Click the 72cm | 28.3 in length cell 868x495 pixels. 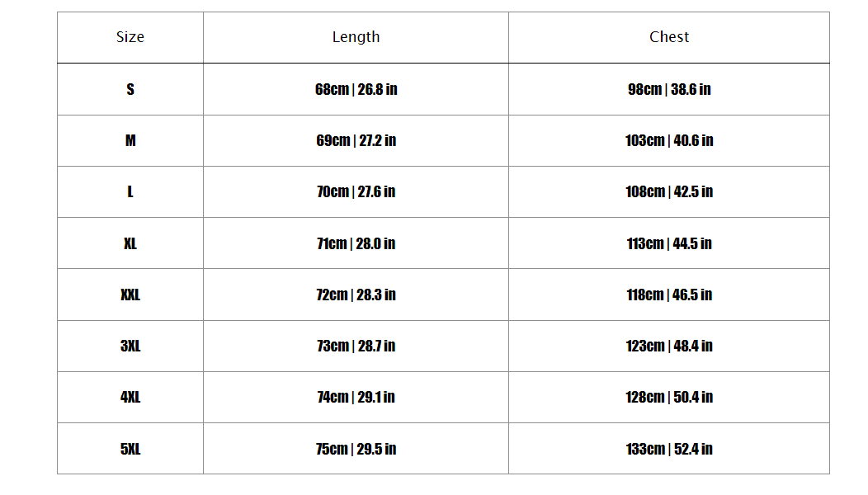(356, 295)
